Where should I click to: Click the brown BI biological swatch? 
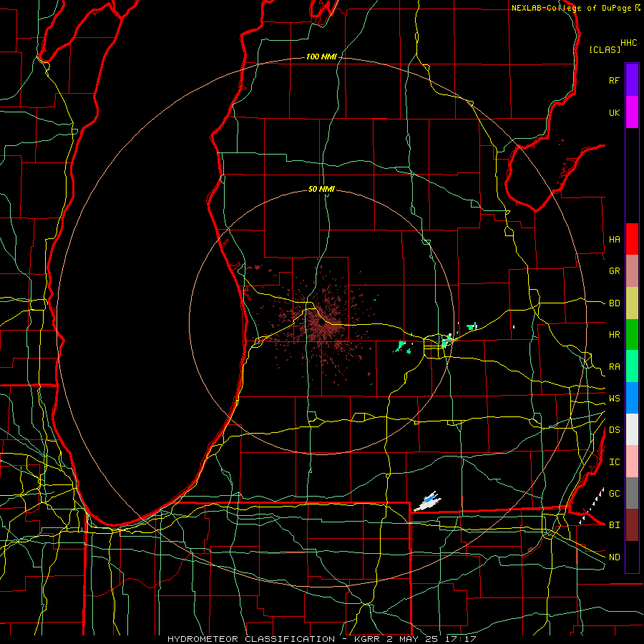coord(632,525)
